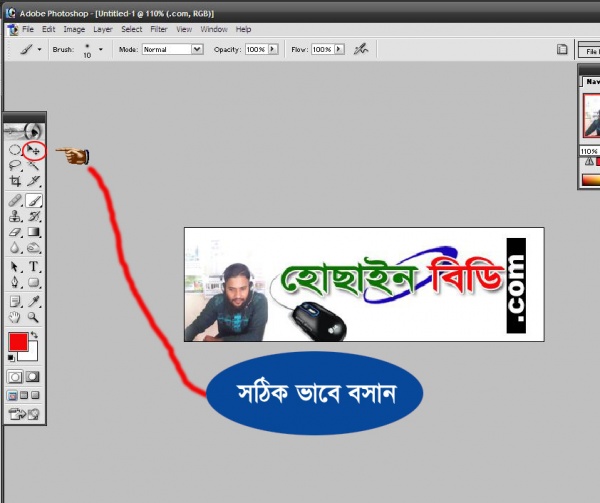600x503 pixels.
Task: Select the Hand tool
Action: point(15,317)
